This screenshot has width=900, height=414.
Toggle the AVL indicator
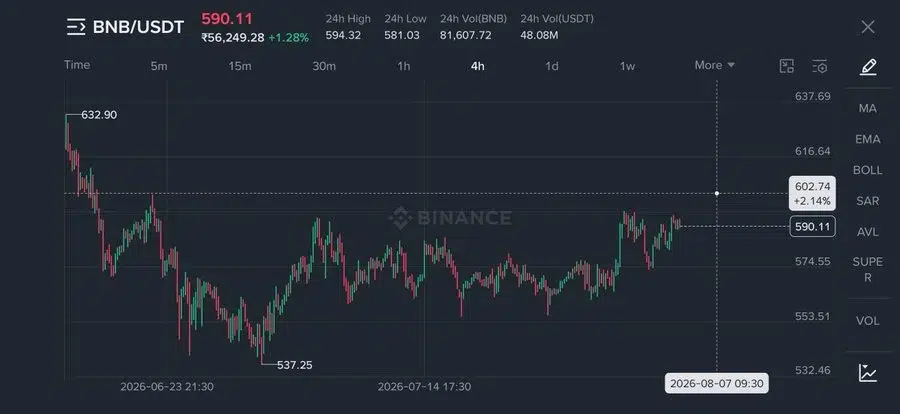tap(868, 233)
